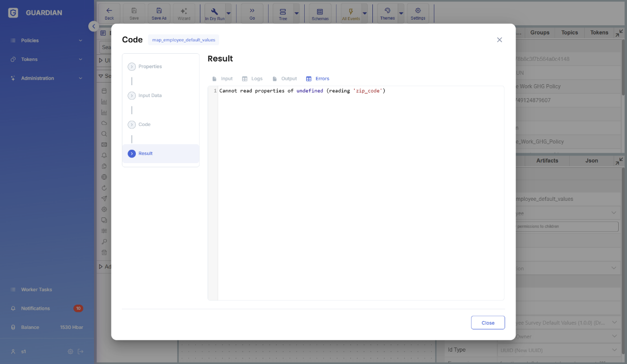This screenshot has width=627, height=364.
Task: Click the logout icon beside user s1
Action: click(x=81, y=352)
